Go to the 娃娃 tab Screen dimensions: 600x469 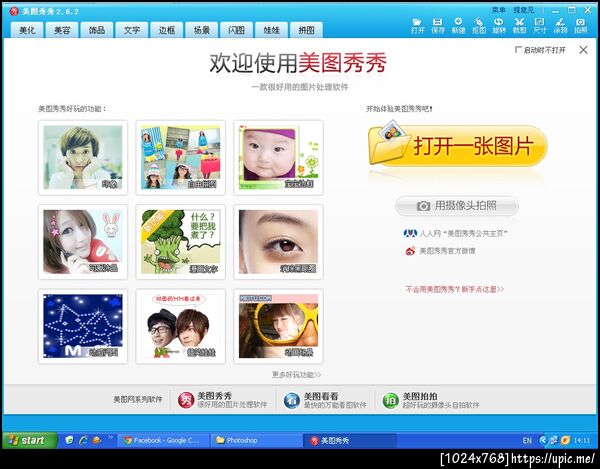pos(271,30)
